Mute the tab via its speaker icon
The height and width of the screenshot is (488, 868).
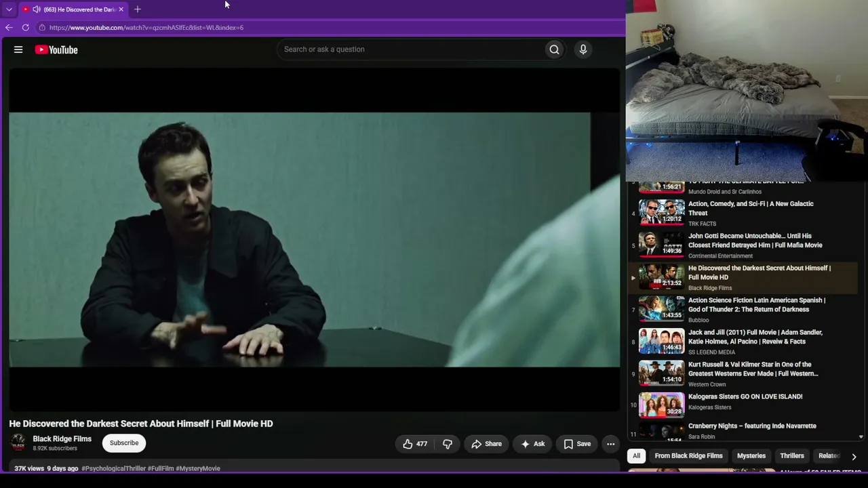point(36,9)
